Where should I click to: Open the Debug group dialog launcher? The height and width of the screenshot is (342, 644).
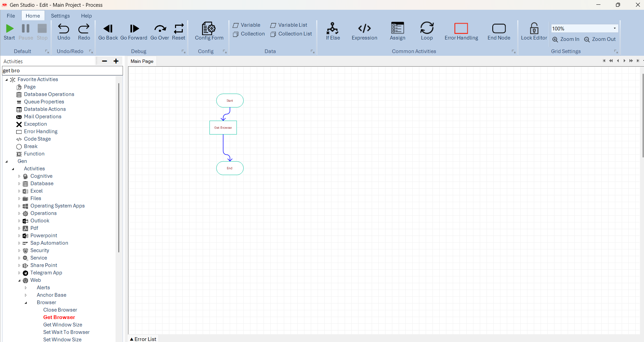pyautogui.click(x=183, y=51)
